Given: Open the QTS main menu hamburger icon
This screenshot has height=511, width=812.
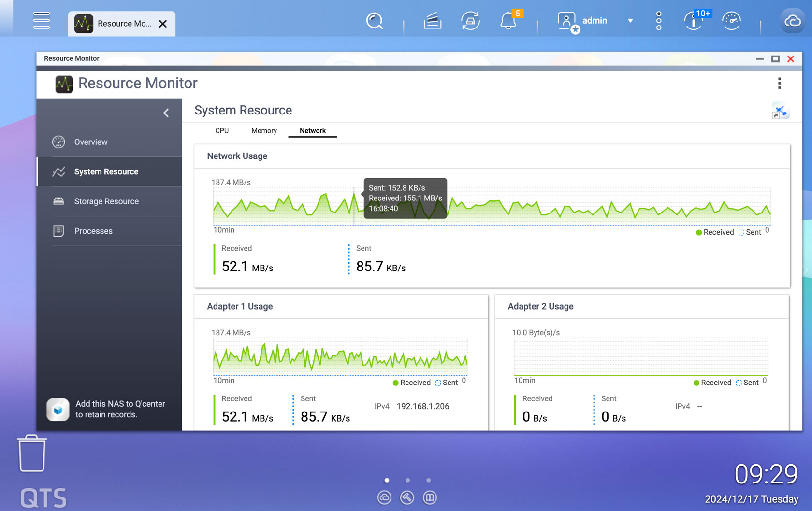Looking at the screenshot, I should pyautogui.click(x=42, y=20).
